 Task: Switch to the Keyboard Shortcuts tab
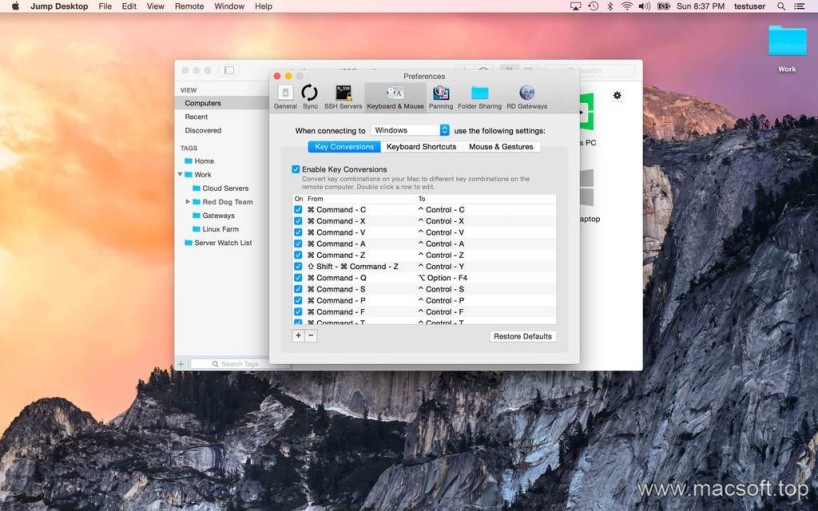[421, 147]
